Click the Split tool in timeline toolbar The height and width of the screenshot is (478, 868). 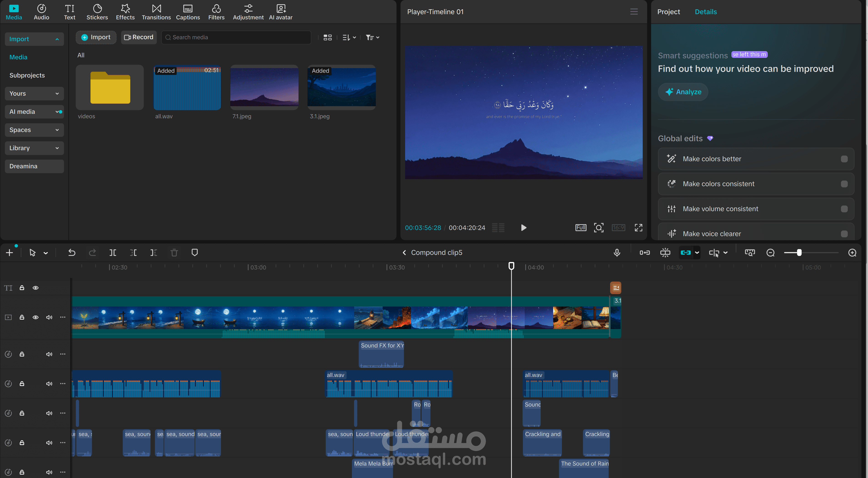(x=113, y=253)
